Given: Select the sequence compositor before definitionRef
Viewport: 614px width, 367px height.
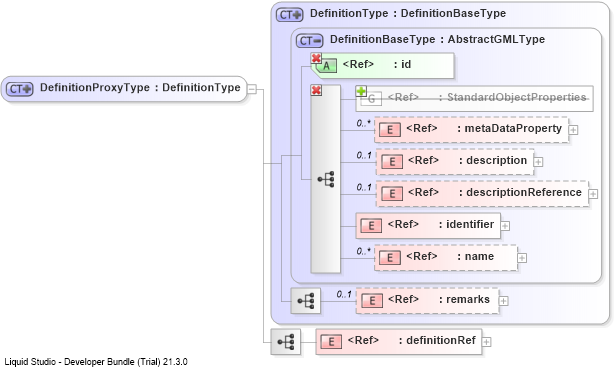Looking at the screenshot, I should point(286,342).
